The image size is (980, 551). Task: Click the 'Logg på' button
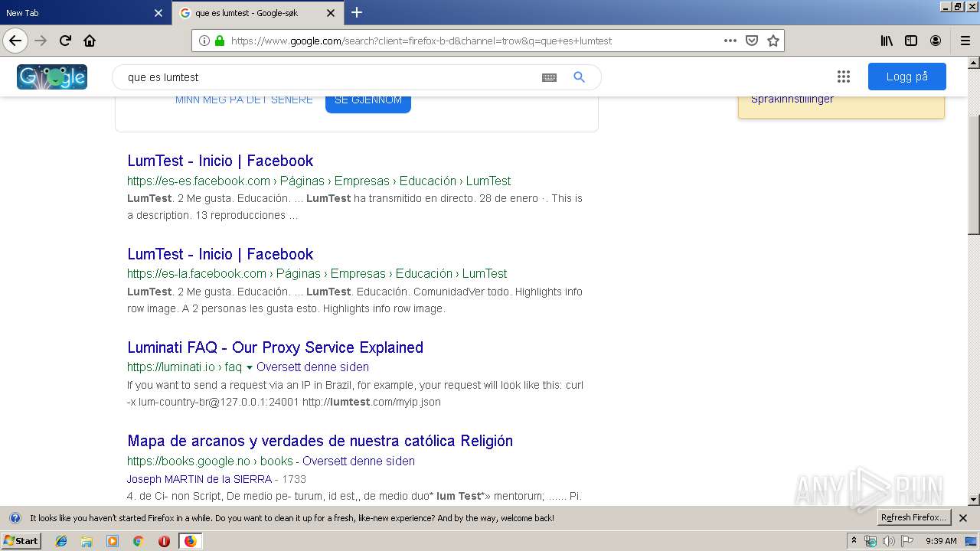907,77
